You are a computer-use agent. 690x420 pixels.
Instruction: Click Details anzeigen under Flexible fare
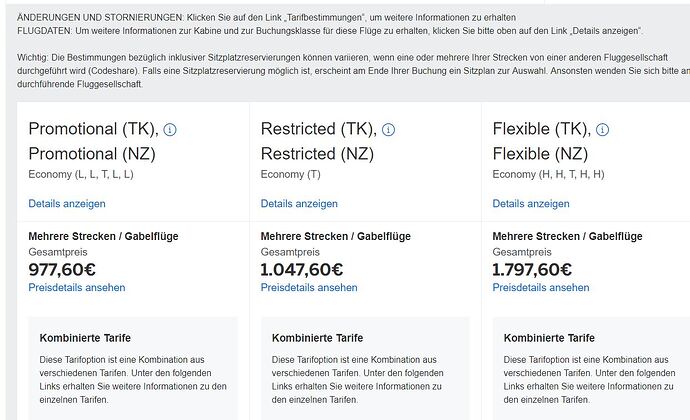[531, 204]
